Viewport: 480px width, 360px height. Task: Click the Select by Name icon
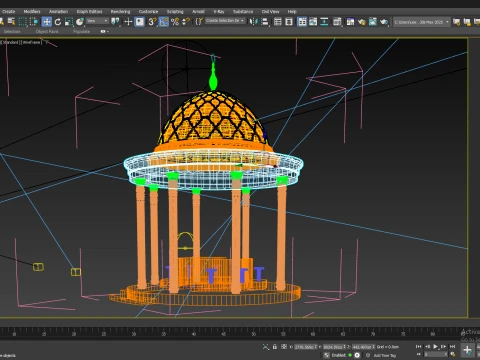click(11, 22)
